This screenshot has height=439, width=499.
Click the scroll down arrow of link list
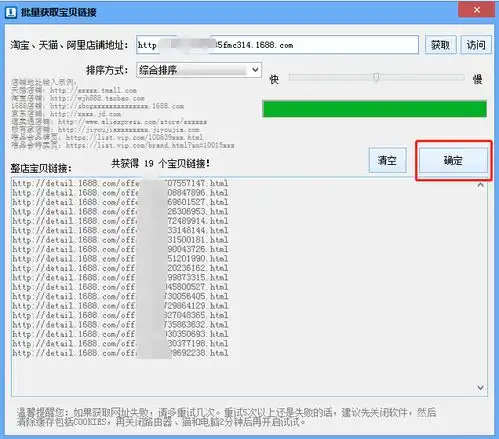point(480,387)
